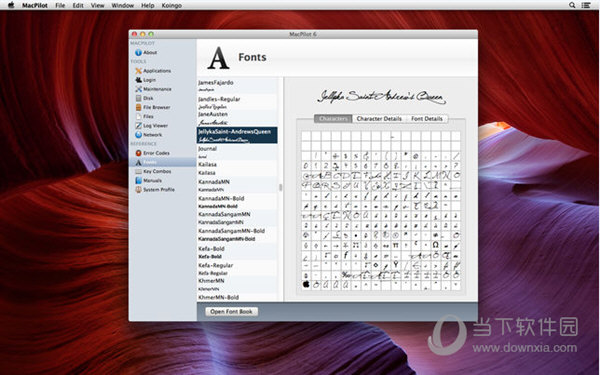This screenshot has height=375, width=600.
Task: Select the Apple logo glyph in character grid
Action: tap(306, 285)
